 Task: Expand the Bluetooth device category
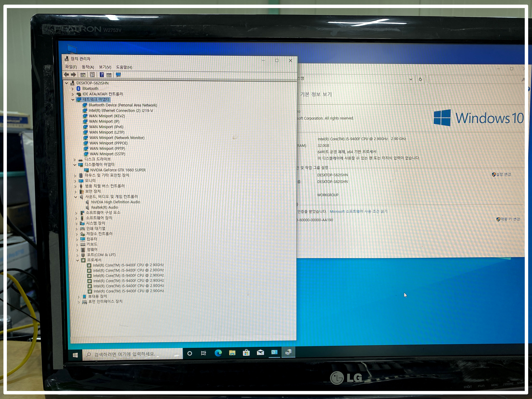click(72, 89)
